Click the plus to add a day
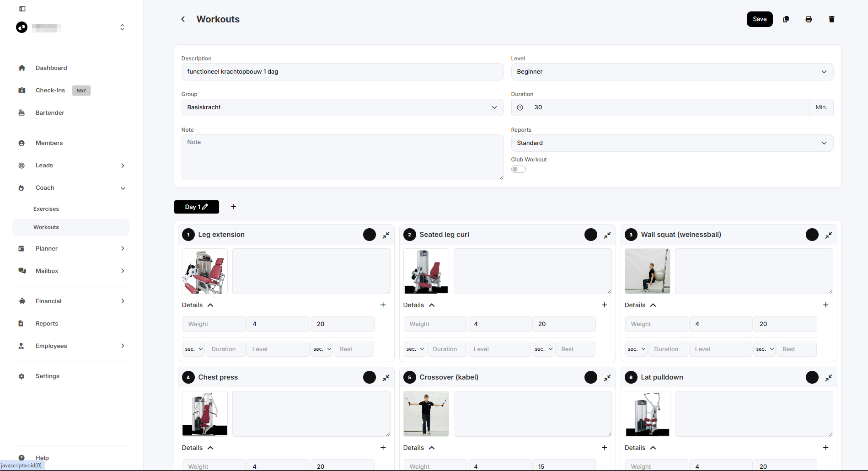The width and height of the screenshot is (868, 471). pos(233,207)
